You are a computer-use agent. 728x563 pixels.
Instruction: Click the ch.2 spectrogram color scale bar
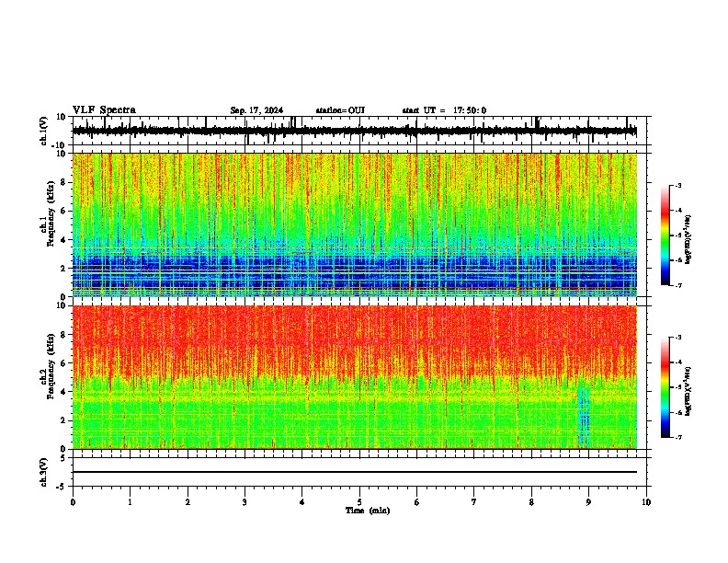[x=665, y=387]
